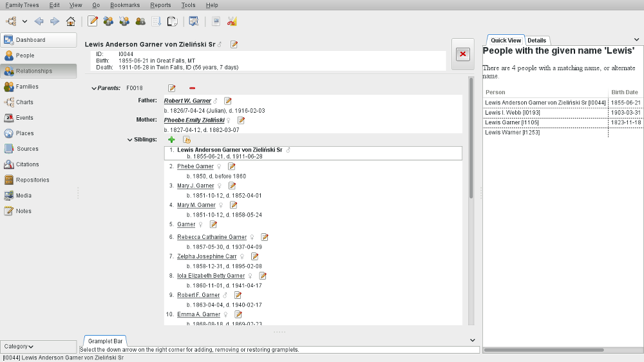Open edit icon beside Rebecca Catharine Garner
This screenshot has width=644, height=362.
265,237
